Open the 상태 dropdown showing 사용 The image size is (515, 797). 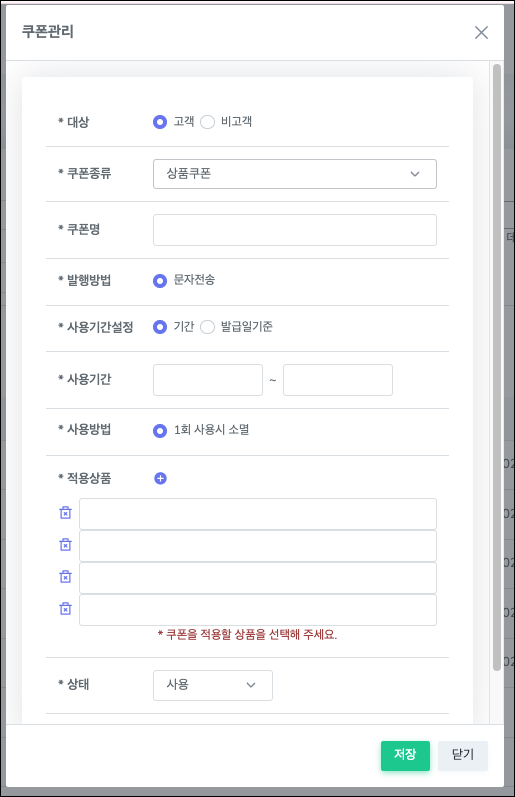tap(213, 685)
